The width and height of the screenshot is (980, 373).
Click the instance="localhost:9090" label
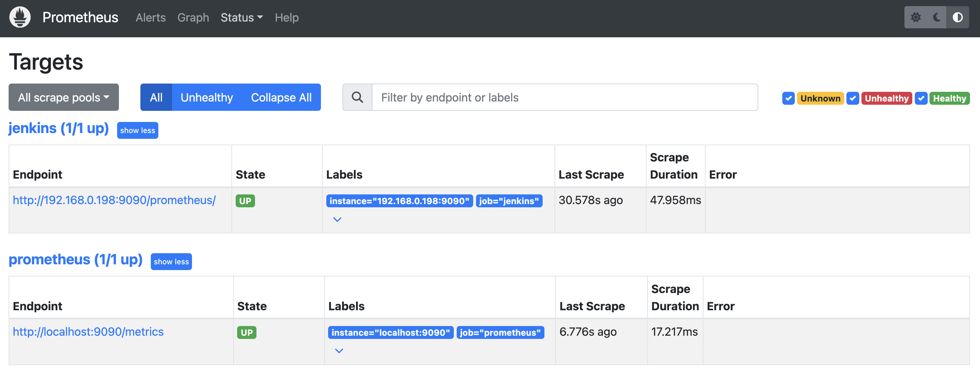coord(391,332)
